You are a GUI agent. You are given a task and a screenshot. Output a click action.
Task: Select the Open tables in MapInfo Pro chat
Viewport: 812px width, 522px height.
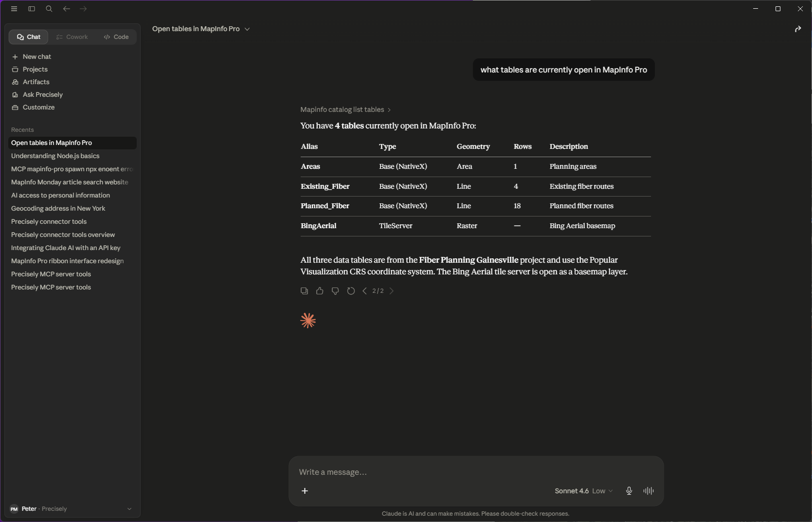72,143
